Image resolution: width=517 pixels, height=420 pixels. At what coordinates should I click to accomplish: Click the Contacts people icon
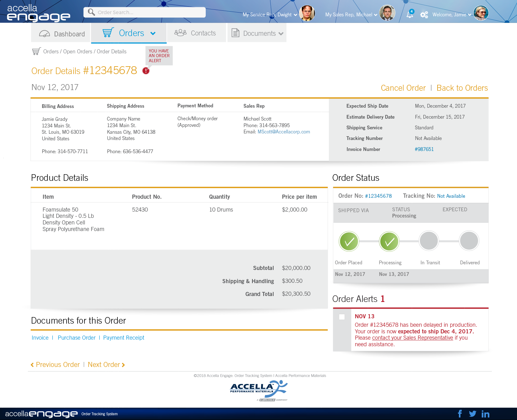tap(180, 33)
